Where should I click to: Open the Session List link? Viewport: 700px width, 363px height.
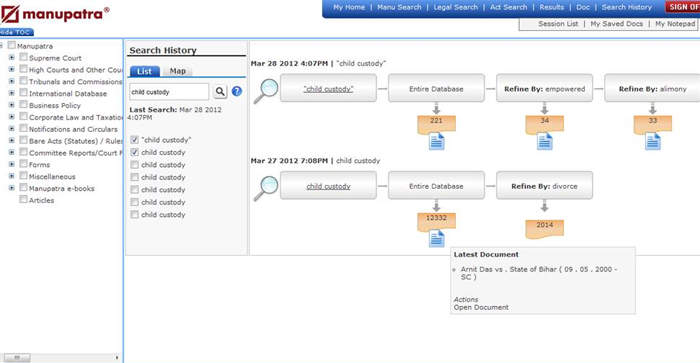[558, 24]
